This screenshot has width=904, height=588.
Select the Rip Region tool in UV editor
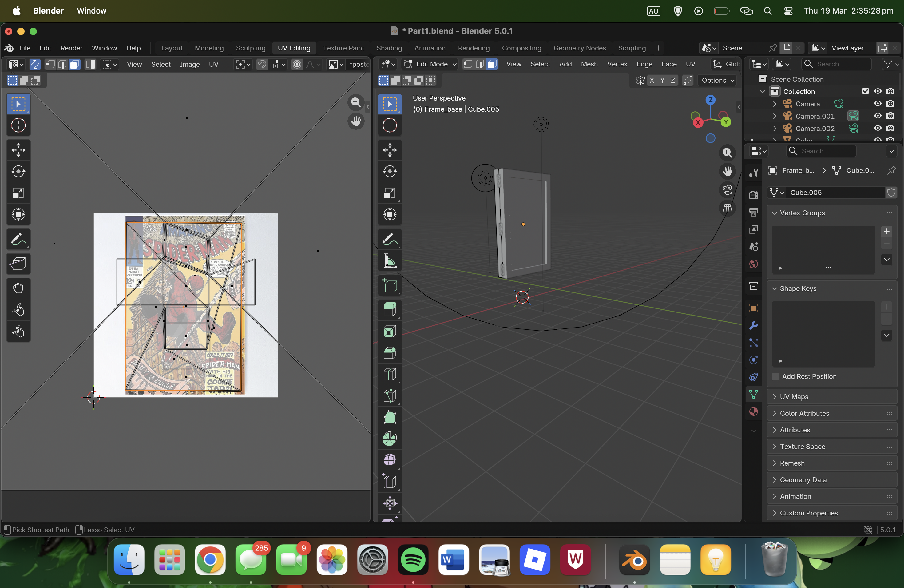click(18, 264)
